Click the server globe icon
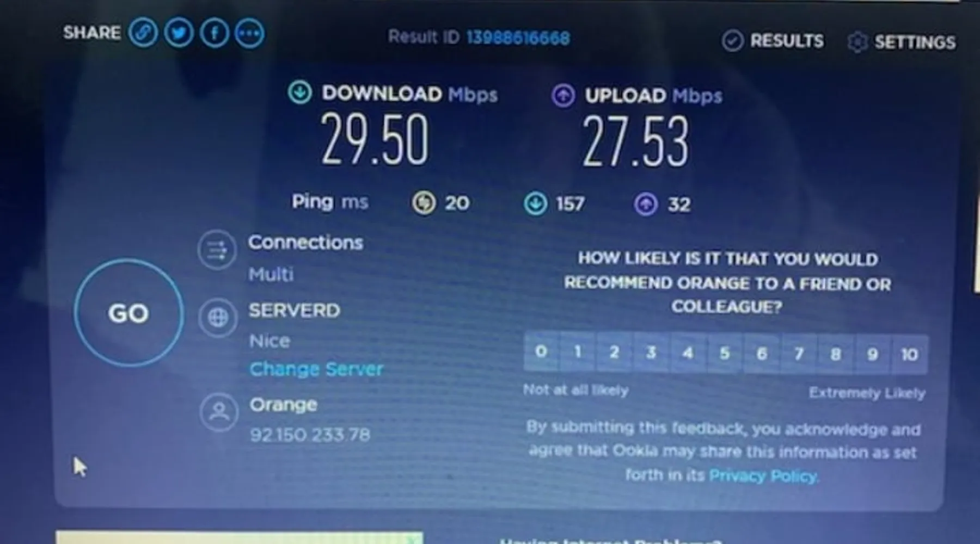 coord(217,317)
